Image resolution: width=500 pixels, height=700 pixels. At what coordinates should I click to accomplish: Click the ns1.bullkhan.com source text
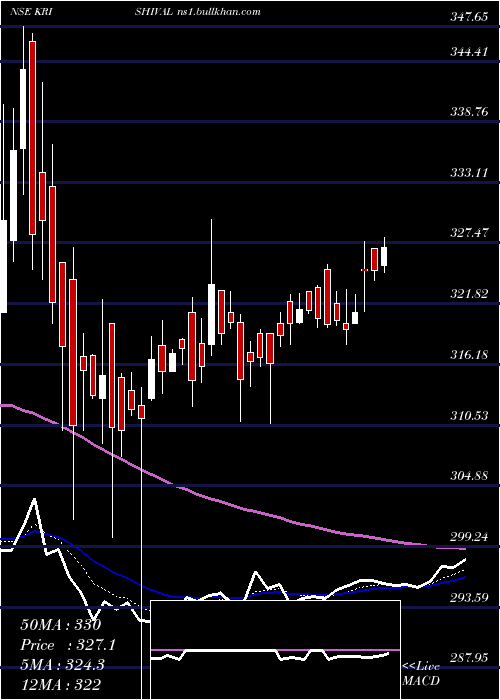pyautogui.click(x=218, y=12)
